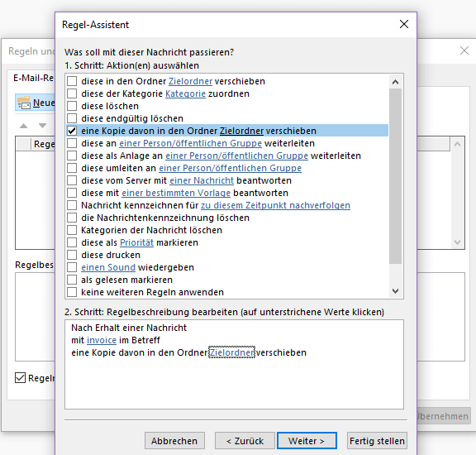Click the action list scroll up arrow
Screen dimensions: 476x455
(x=395, y=82)
